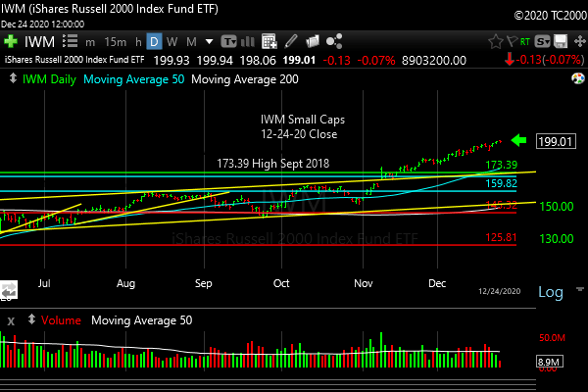Click the share chart icon
Image resolution: width=588 pixels, height=392 pixels.
pos(334,41)
